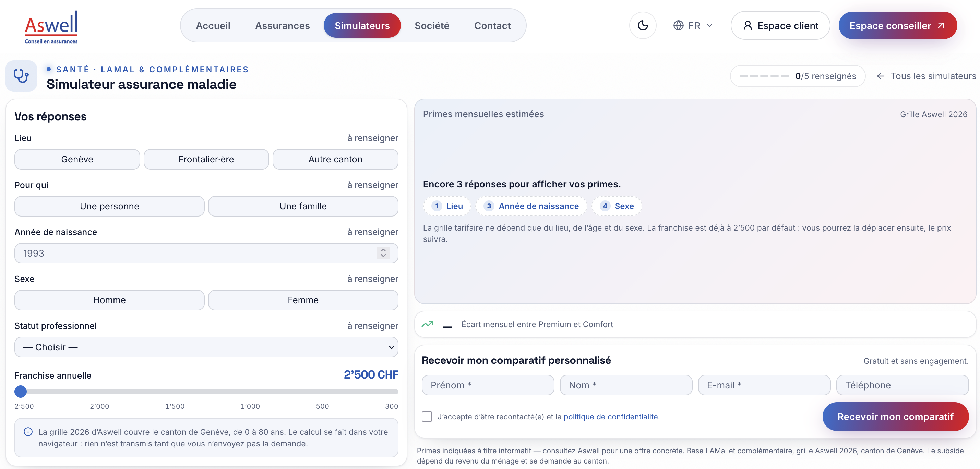This screenshot has height=469, width=980.
Task: Select Frontalier·ère option
Action: (206, 159)
